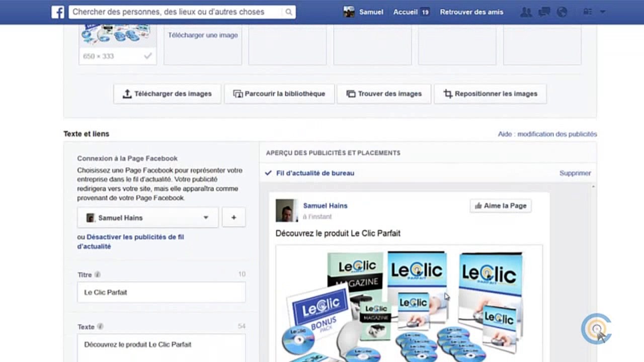Image resolution: width=644 pixels, height=362 pixels.
Task: Click the Texte info icon
Action: (x=100, y=327)
